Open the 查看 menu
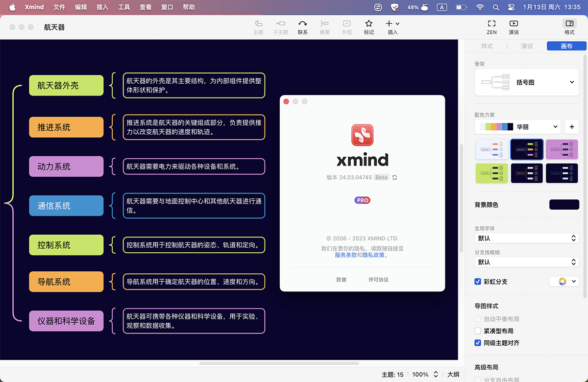The height and width of the screenshot is (382, 588). click(x=146, y=7)
